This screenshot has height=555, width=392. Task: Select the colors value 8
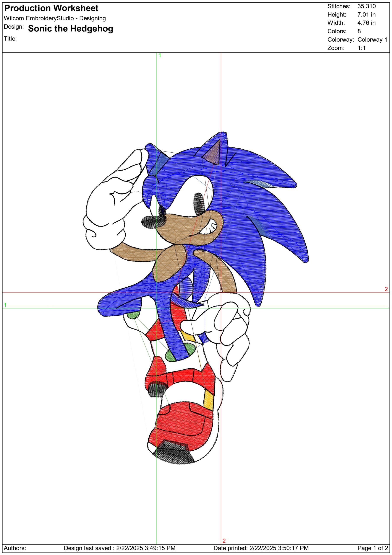pyautogui.click(x=359, y=31)
